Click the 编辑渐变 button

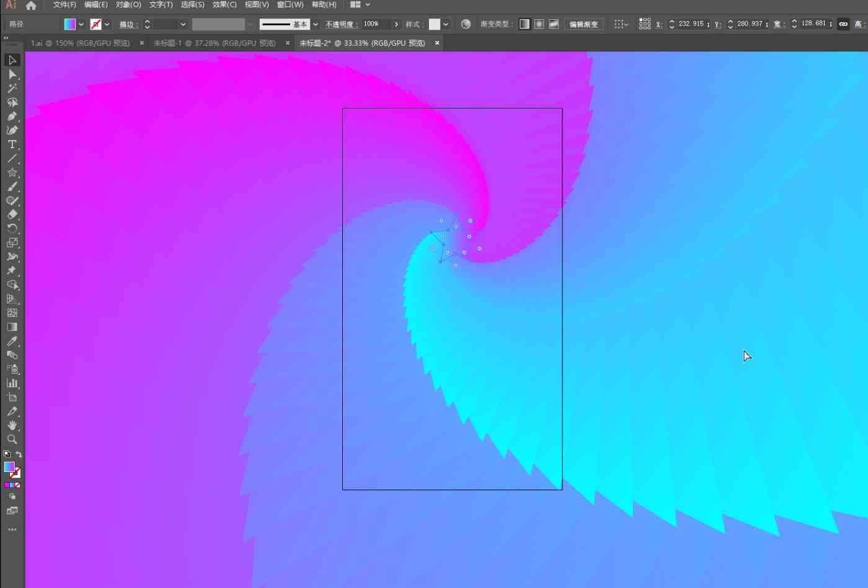tap(583, 24)
